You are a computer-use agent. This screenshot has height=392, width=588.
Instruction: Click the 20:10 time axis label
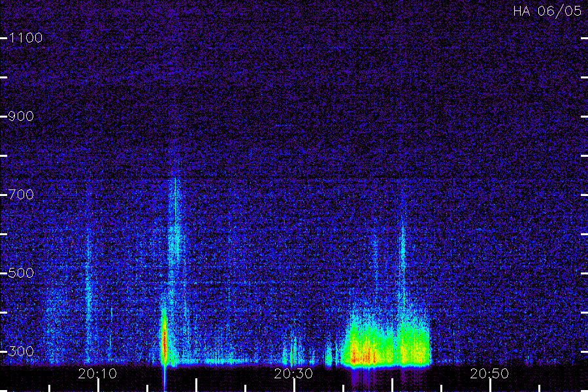click(x=97, y=374)
